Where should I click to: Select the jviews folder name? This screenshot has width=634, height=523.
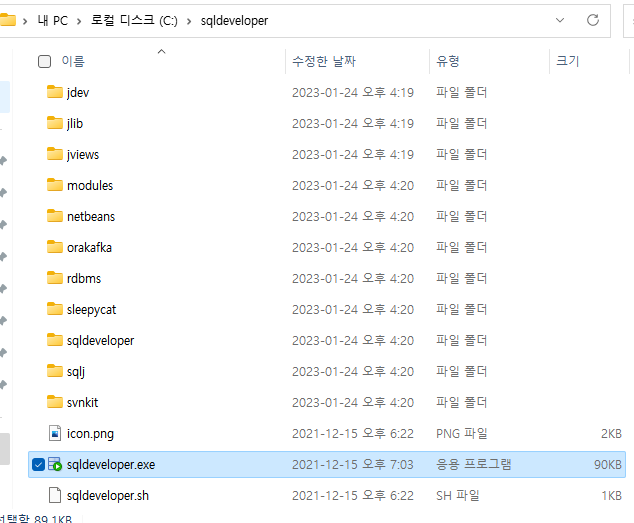(x=83, y=155)
